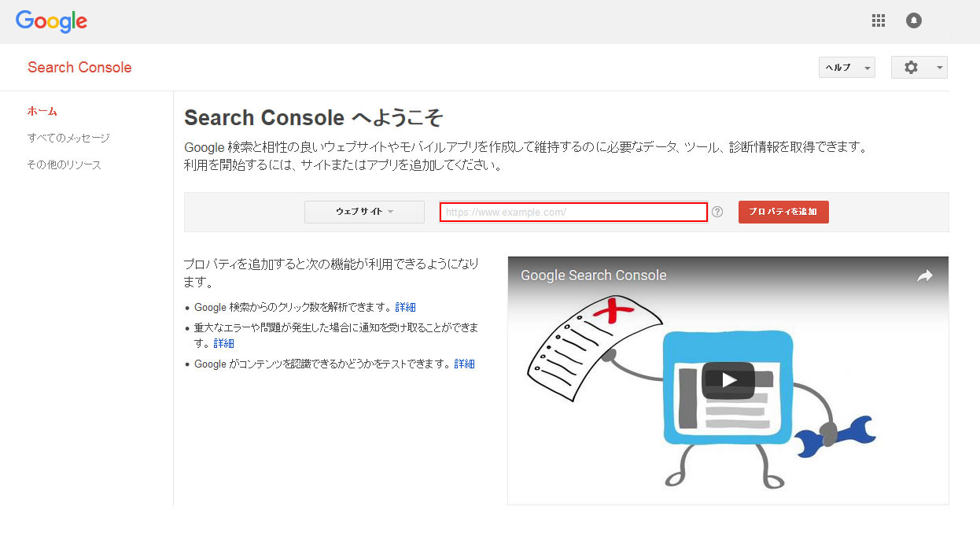Open すべてのメッセージ in the sidebar

(68, 138)
